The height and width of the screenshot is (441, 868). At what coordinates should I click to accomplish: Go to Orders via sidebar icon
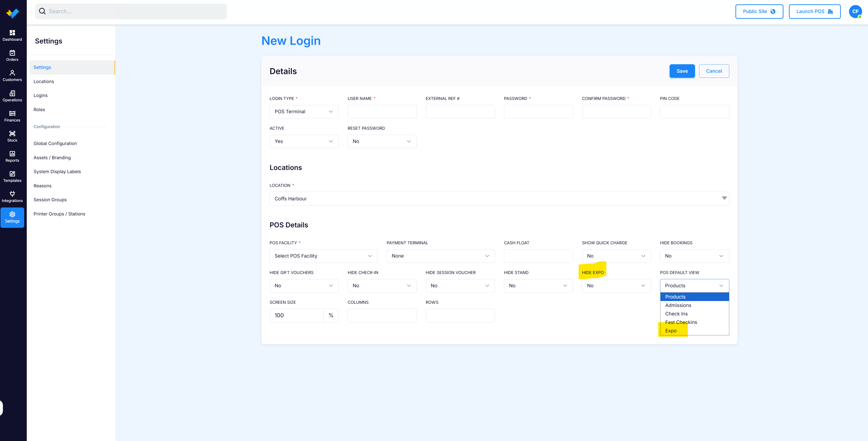[12, 53]
